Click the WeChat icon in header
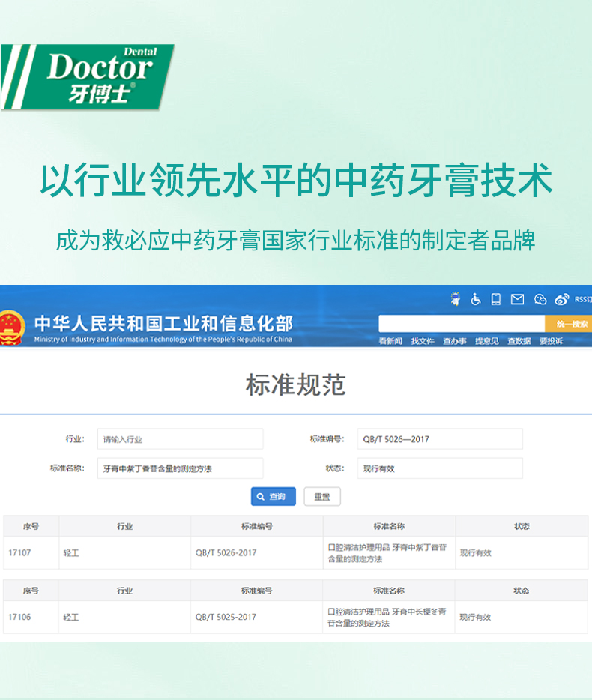 pos(540,300)
